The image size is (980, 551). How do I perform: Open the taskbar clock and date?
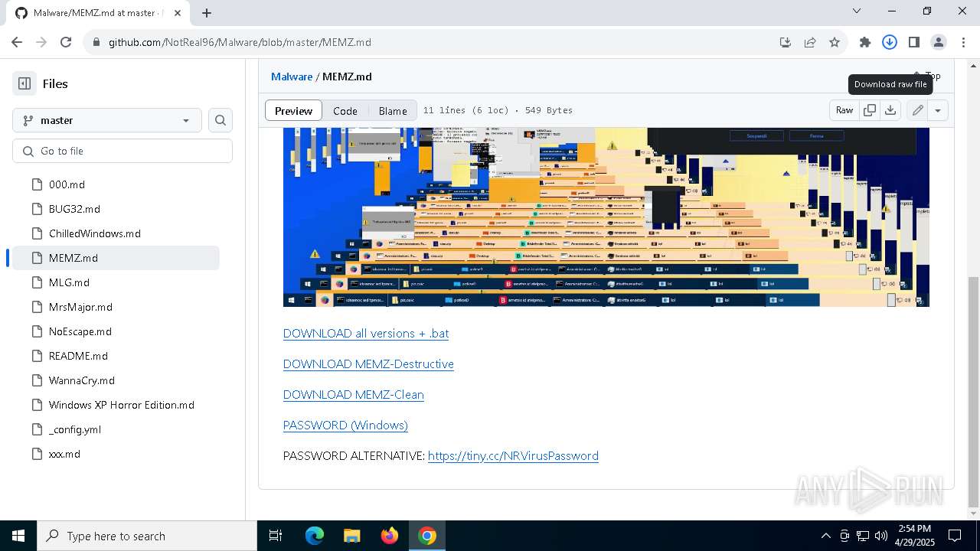(x=915, y=536)
